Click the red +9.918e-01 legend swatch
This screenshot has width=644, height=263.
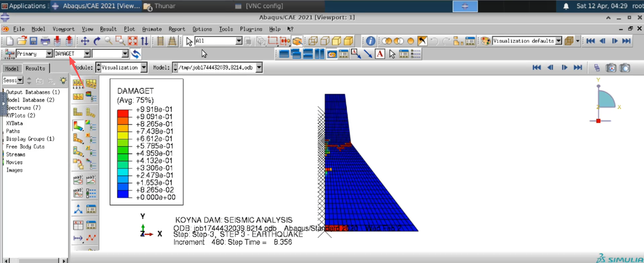pyautogui.click(x=124, y=112)
